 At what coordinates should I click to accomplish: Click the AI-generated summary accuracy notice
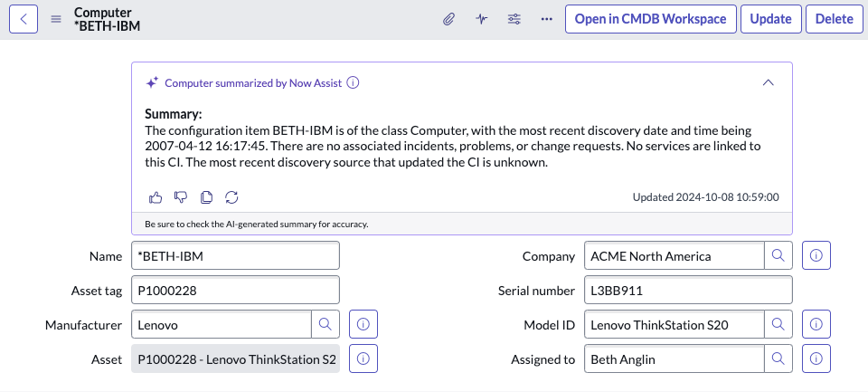pyautogui.click(x=257, y=224)
